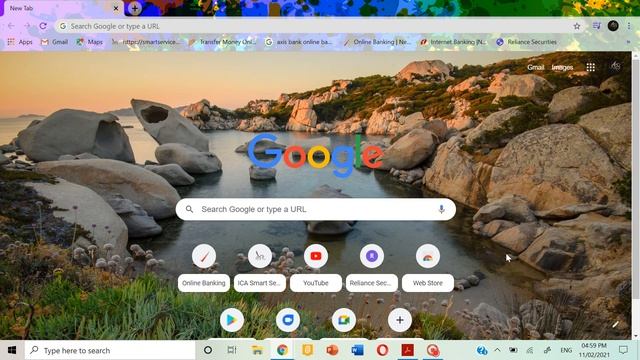The height and width of the screenshot is (360, 640).
Task: Open the Chrome profile avatar
Action: [x=613, y=26]
